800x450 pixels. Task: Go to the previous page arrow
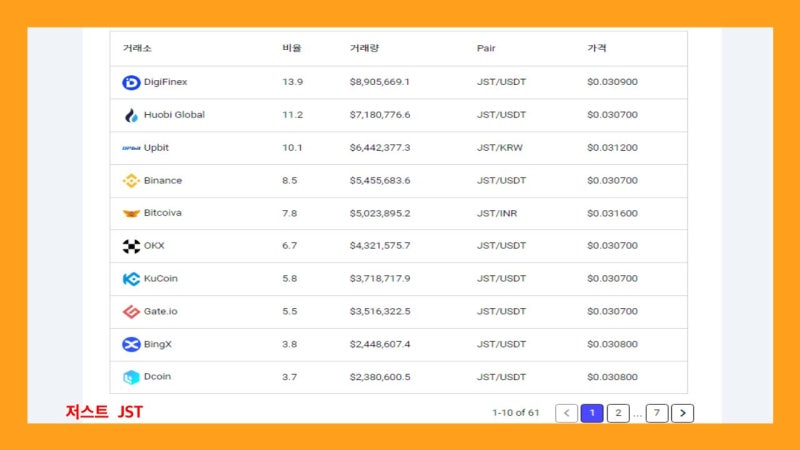click(x=566, y=413)
